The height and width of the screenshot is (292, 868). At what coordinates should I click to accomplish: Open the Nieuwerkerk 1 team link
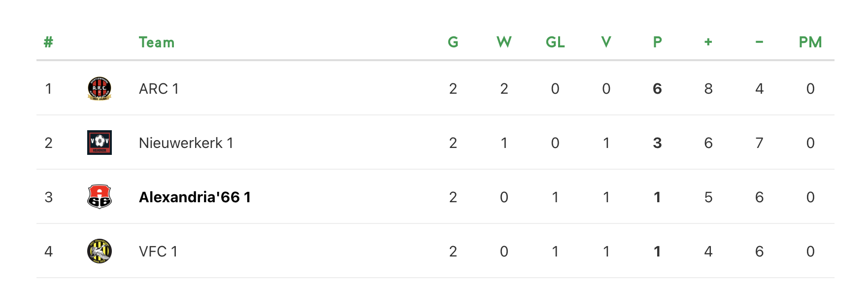186,143
